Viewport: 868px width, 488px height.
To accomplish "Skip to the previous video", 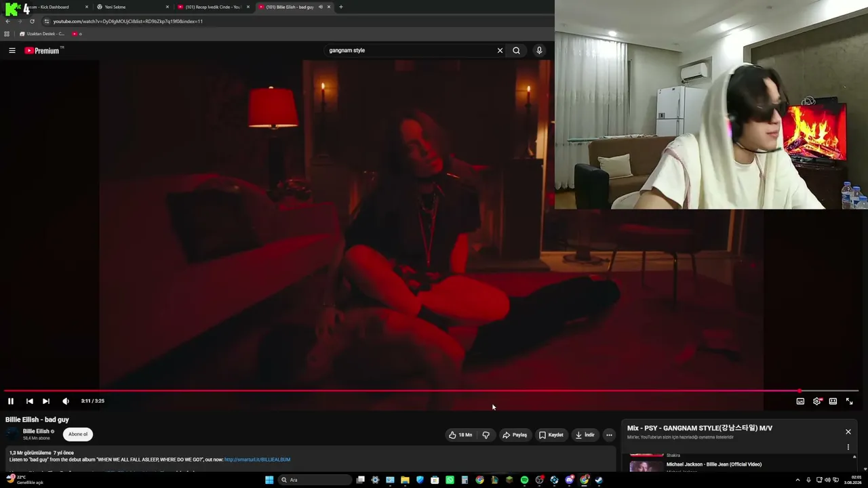I will 29,401.
